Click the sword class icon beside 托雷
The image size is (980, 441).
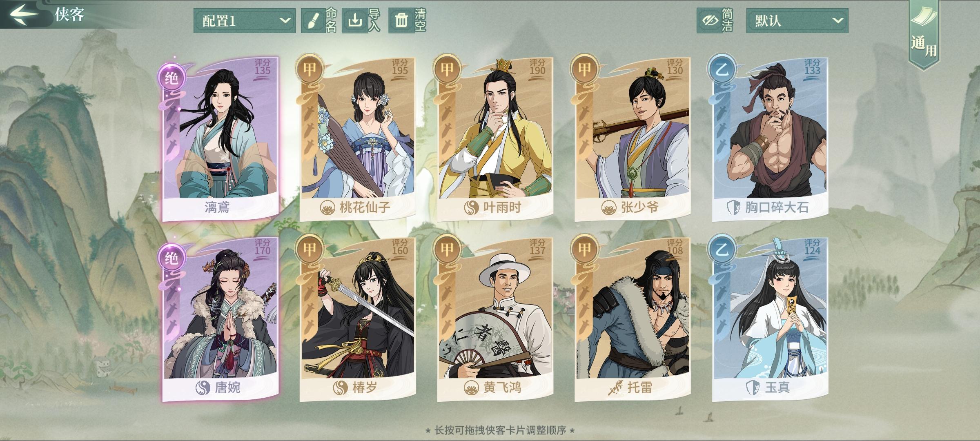615,387
